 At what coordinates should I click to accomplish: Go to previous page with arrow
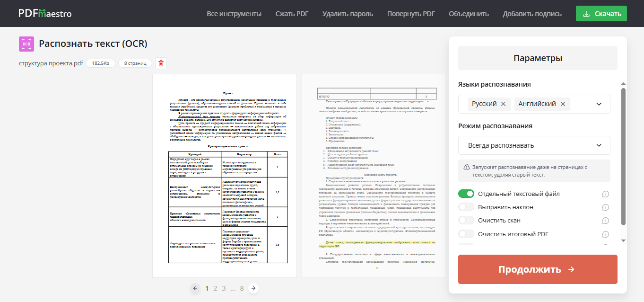[195, 288]
